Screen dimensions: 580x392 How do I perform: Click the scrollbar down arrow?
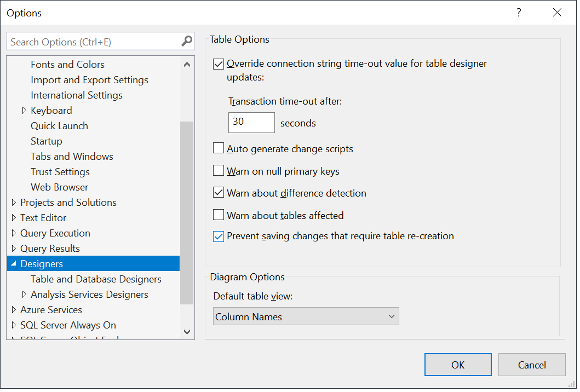coord(187,332)
